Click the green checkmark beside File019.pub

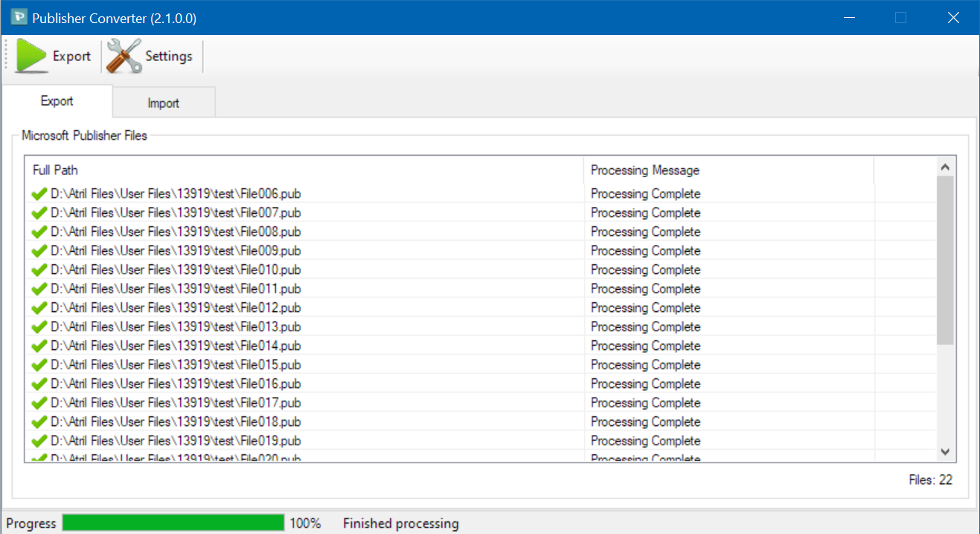point(39,441)
